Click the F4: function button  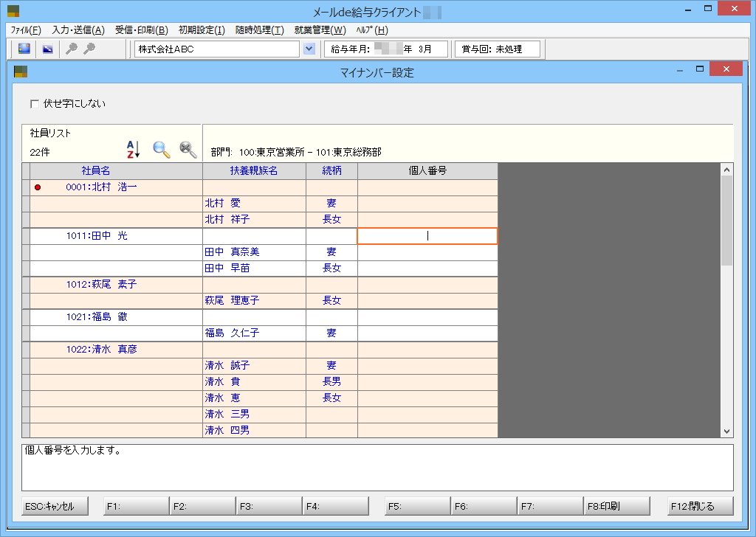336,506
